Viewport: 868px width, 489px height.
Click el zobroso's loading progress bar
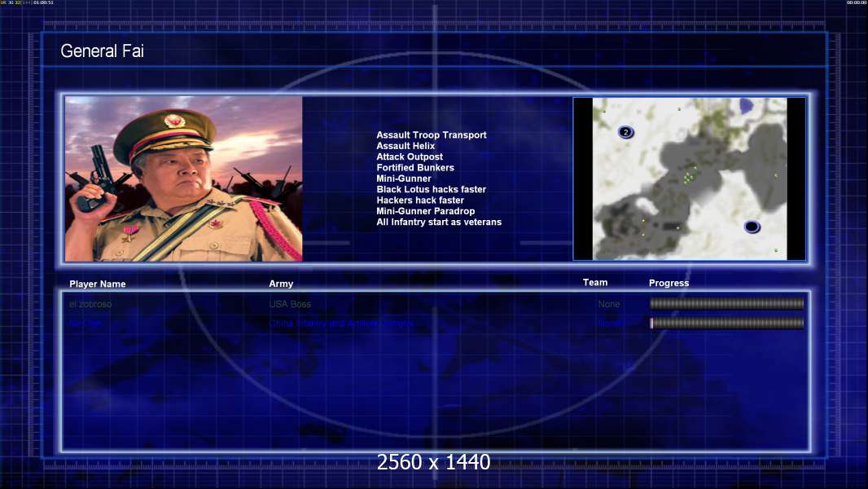[x=727, y=303]
